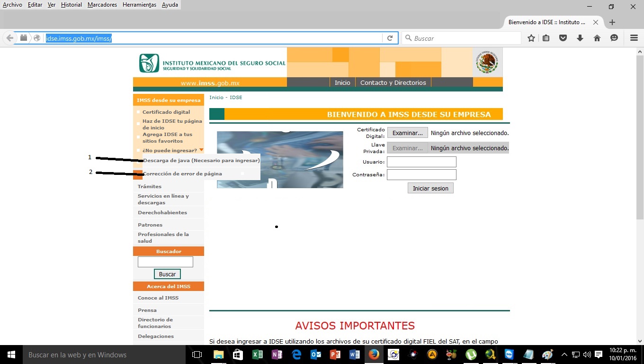
Task: Open the Historial menu
Action: [72, 5]
